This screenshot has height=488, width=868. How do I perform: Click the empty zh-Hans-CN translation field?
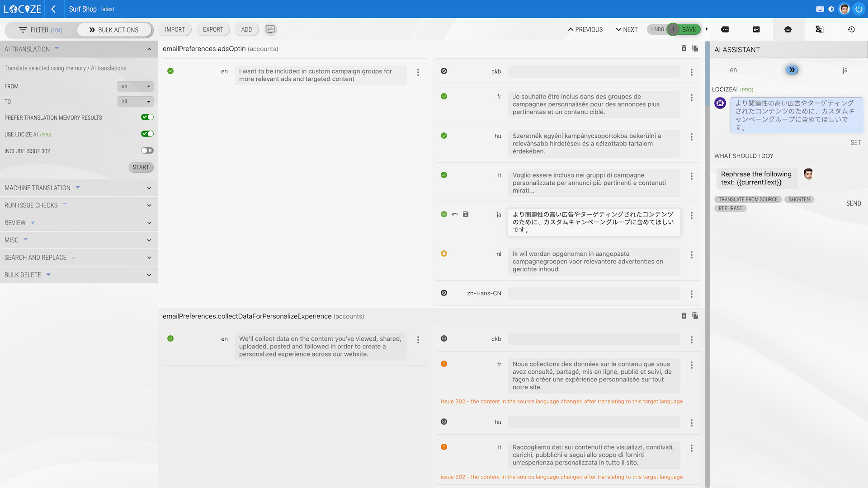pyautogui.click(x=594, y=293)
